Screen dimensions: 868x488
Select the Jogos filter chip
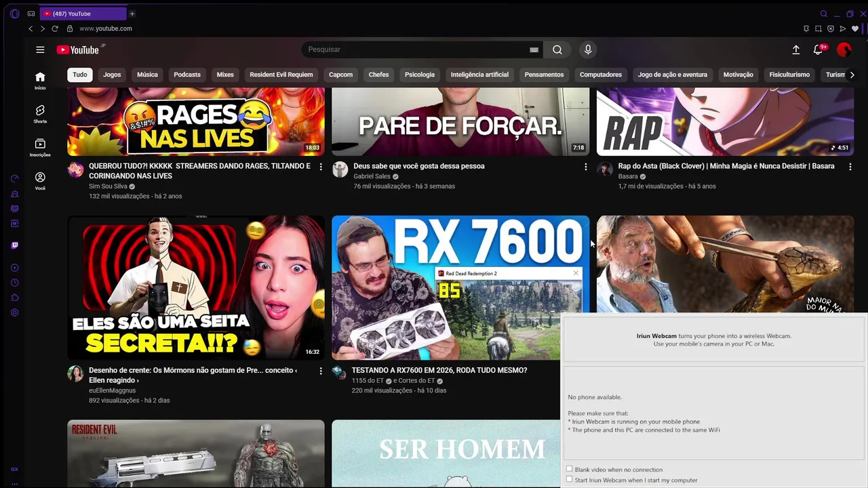click(x=112, y=75)
